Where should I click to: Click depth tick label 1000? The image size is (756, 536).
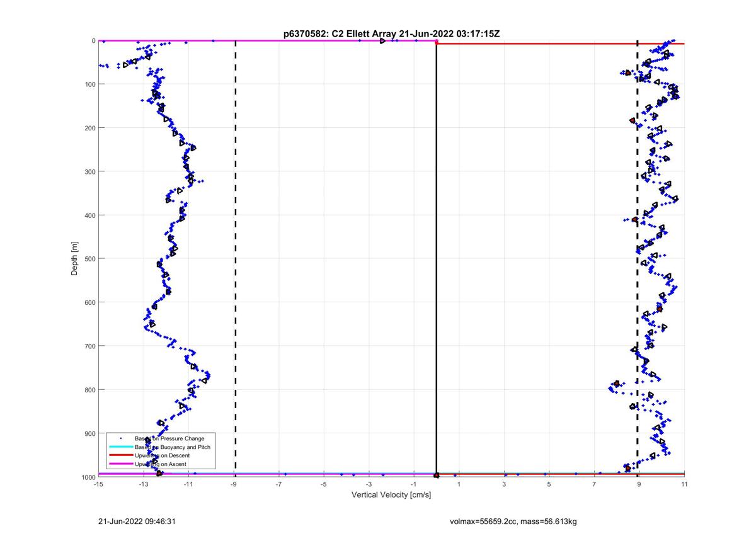tap(88, 477)
